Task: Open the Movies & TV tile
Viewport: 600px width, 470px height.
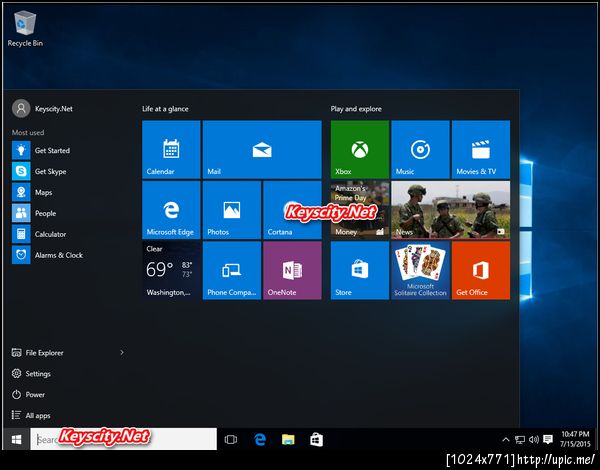Action: coord(481,149)
